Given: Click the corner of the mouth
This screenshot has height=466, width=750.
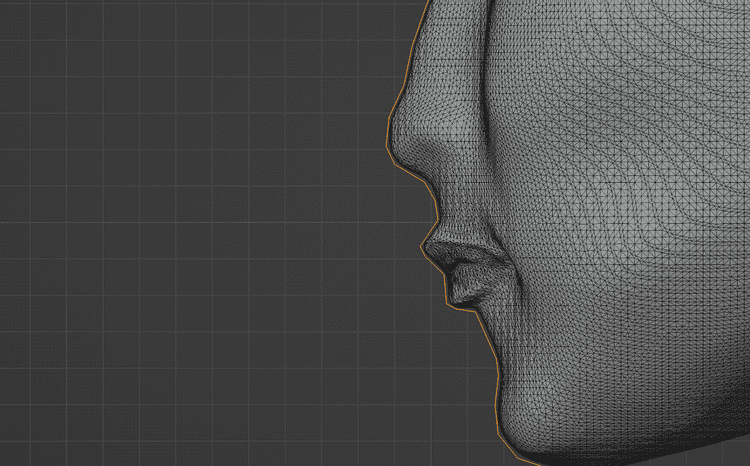Looking at the screenshot, I should click(x=505, y=275).
